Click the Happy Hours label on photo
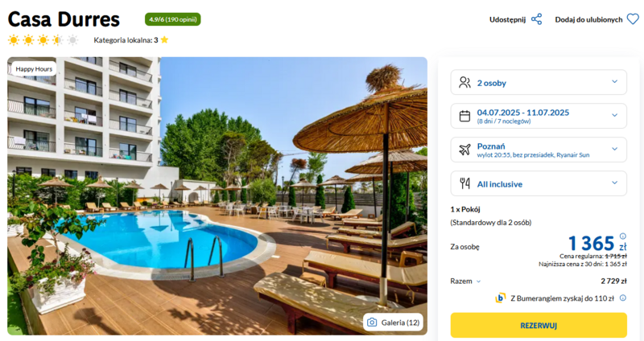The width and height of the screenshot is (644, 341). [x=34, y=69]
